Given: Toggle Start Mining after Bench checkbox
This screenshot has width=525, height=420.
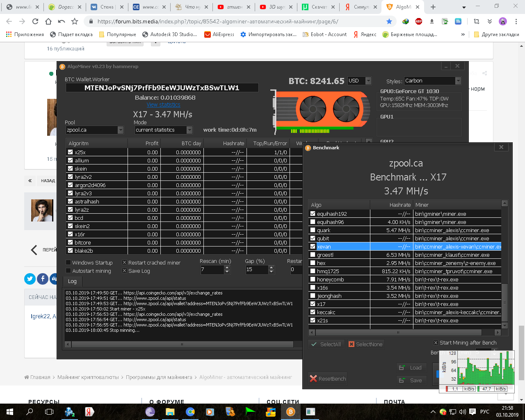Looking at the screenshot, I should (x=436, y=343).
